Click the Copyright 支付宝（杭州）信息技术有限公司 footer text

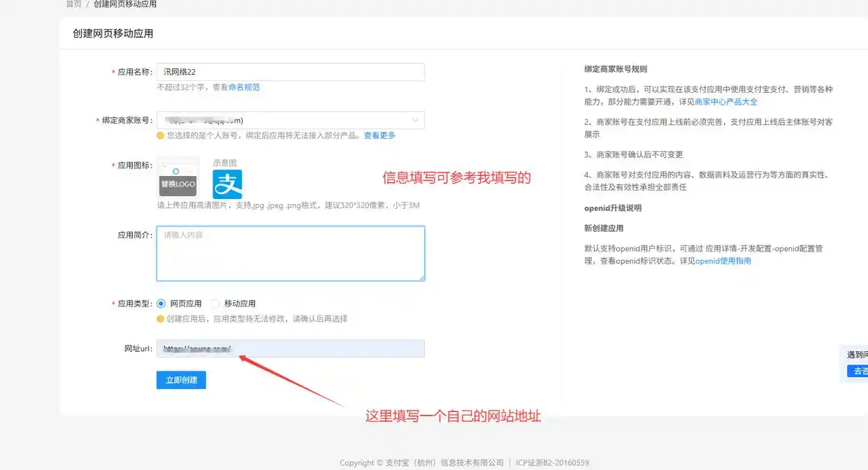(421, 463)
